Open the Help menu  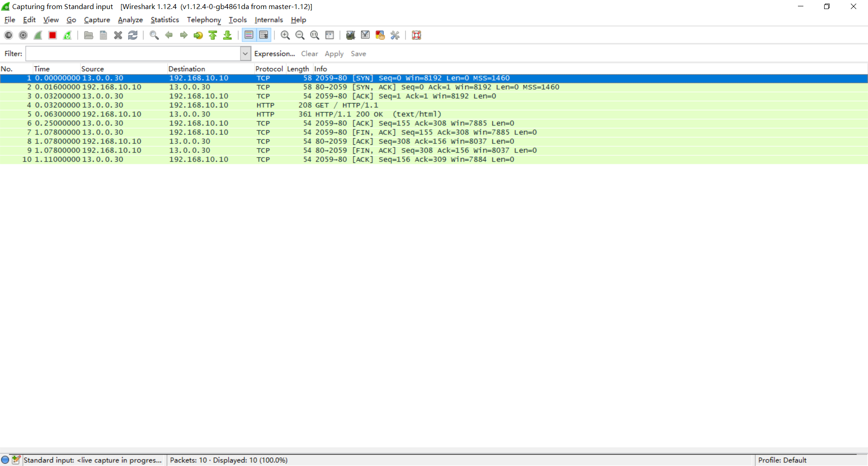(x=298, y=20)
